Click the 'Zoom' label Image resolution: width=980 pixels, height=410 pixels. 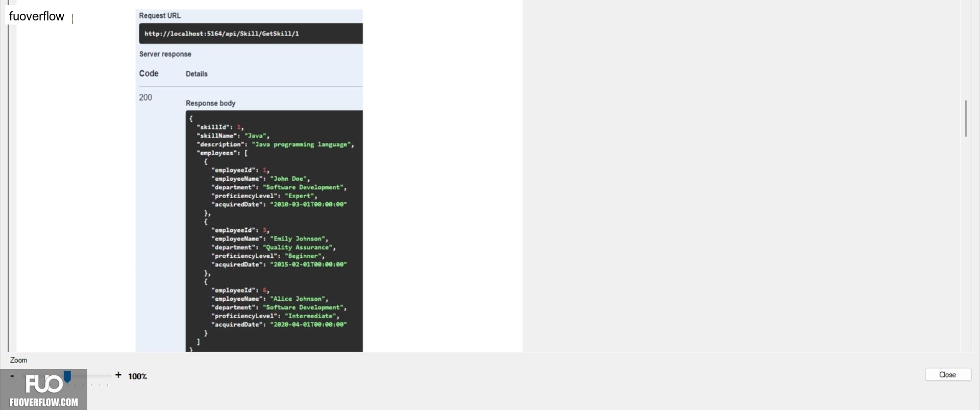click(x=19, y=360)
